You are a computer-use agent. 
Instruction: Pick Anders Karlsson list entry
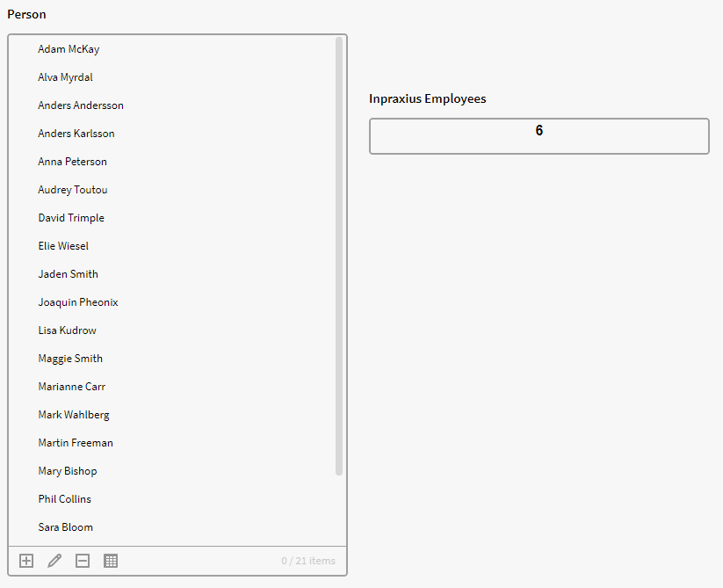pos(76,134)
